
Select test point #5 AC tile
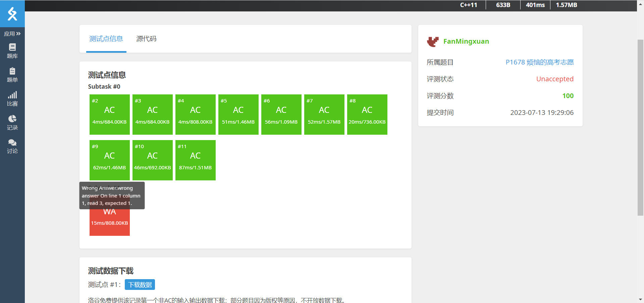[x=238, y=115]
